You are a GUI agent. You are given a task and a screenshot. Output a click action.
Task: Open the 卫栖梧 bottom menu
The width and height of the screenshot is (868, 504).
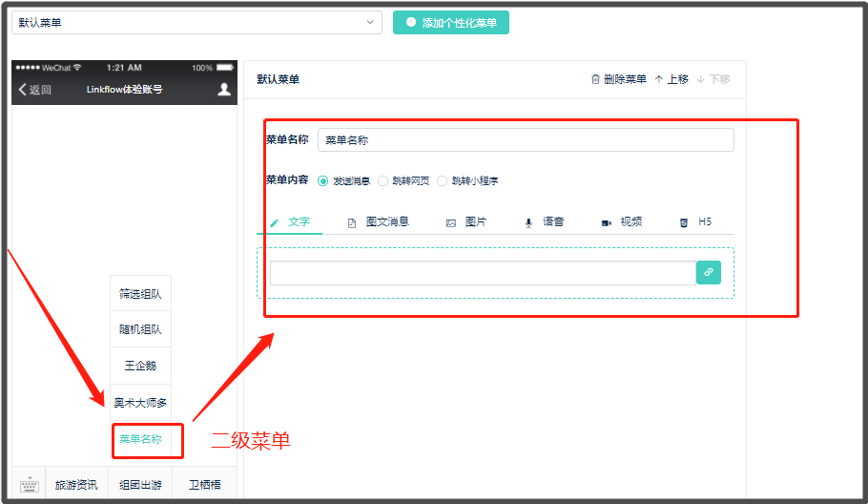click(x=205, y=485)
